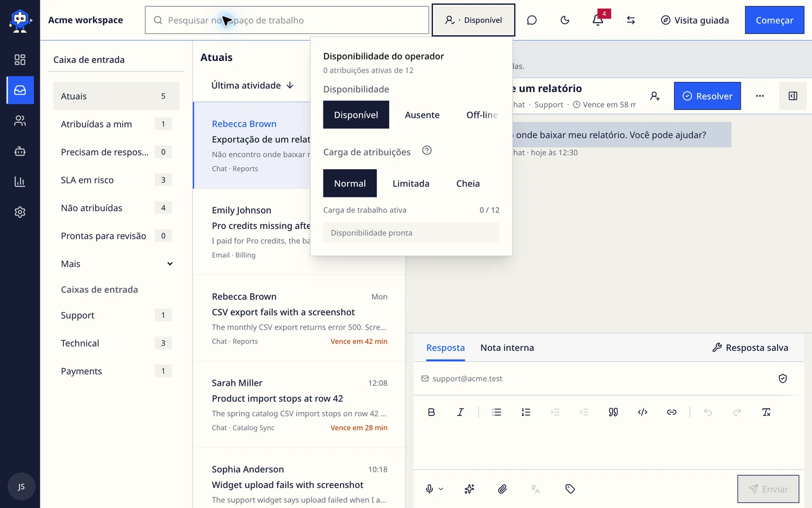812x508 pixels.
Task: Open the bot automation icon in sidebar
Action: pos(20,151)
